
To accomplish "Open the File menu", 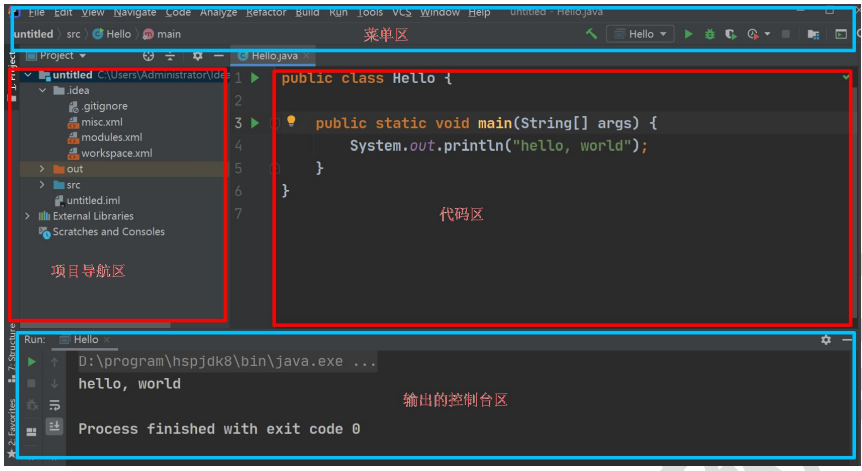I will (x=36, y=12).
